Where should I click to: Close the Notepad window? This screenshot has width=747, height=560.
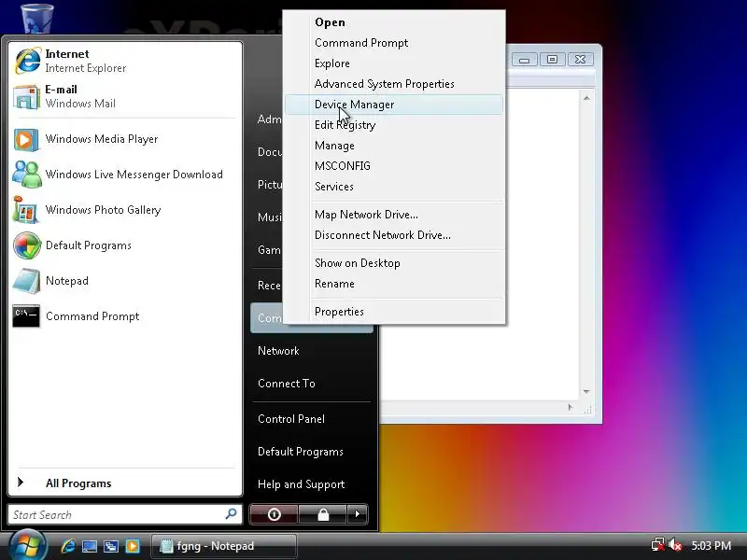tap(580, 60)
